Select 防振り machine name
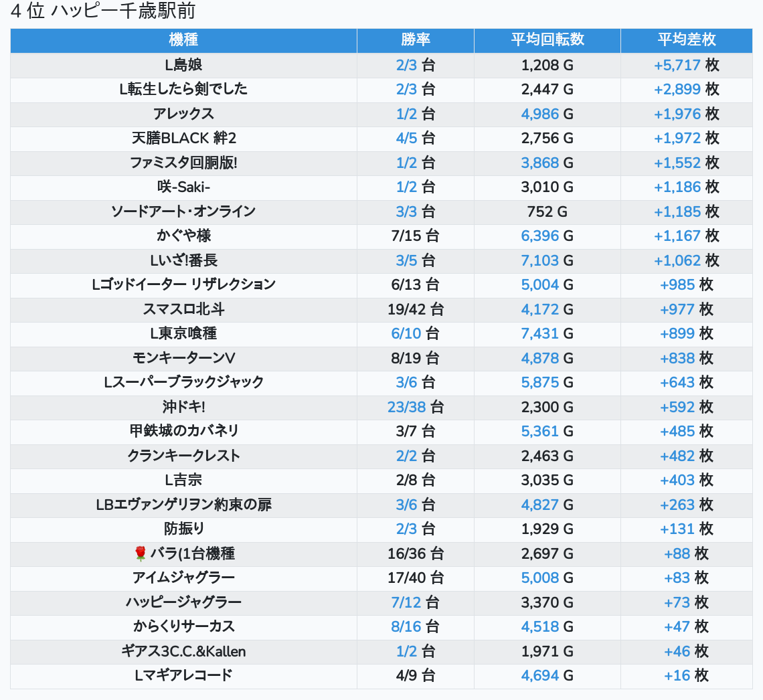The width and height of the screenshot is (763, 700). tap(183, 529)
